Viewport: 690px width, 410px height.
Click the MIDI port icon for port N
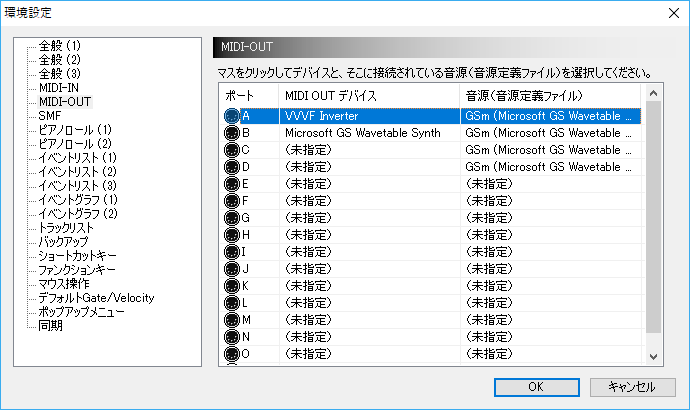click(x=231, y=337)
